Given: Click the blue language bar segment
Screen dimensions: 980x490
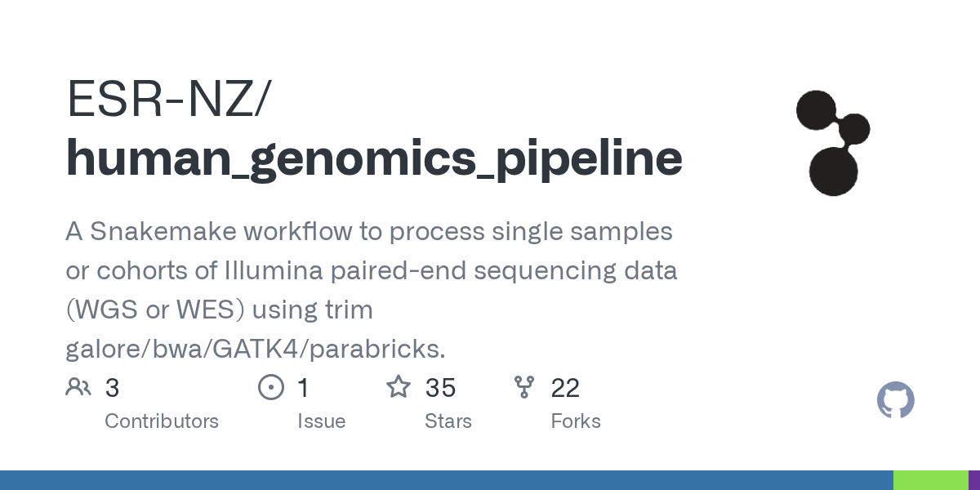Looking at the screenshot, I should (447, 480).
